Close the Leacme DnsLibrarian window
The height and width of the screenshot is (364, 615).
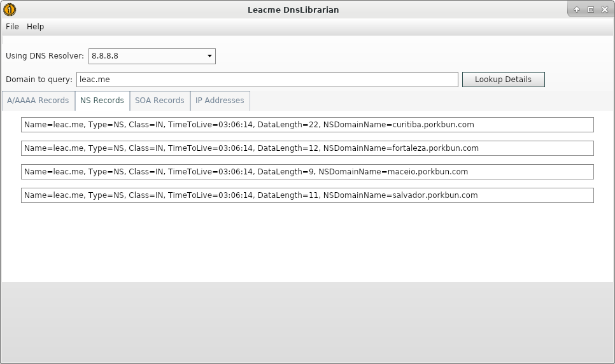click(x=604, y=10)
